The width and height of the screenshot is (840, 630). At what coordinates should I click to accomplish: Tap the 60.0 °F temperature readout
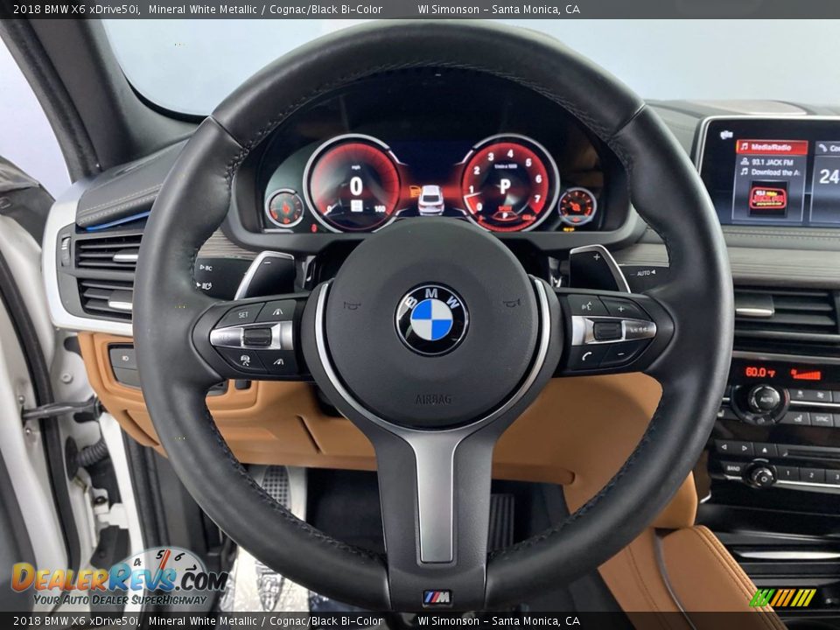pyautogui.click(x=760, y=373)
